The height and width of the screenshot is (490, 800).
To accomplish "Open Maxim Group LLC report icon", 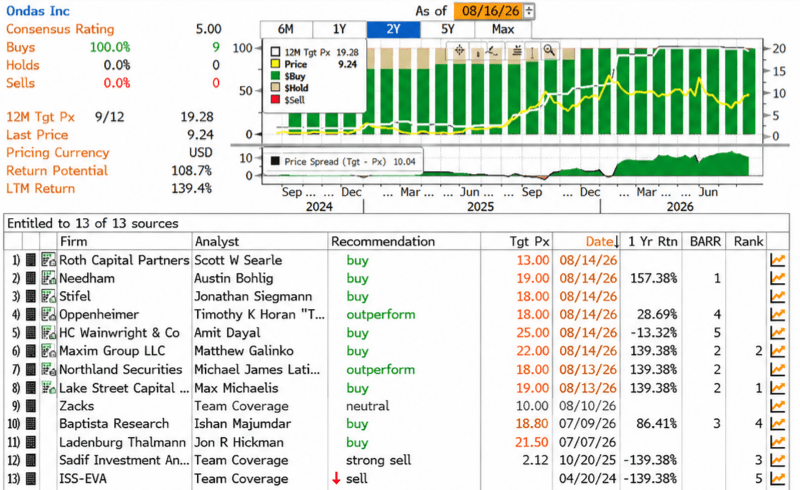I will 48,351.
